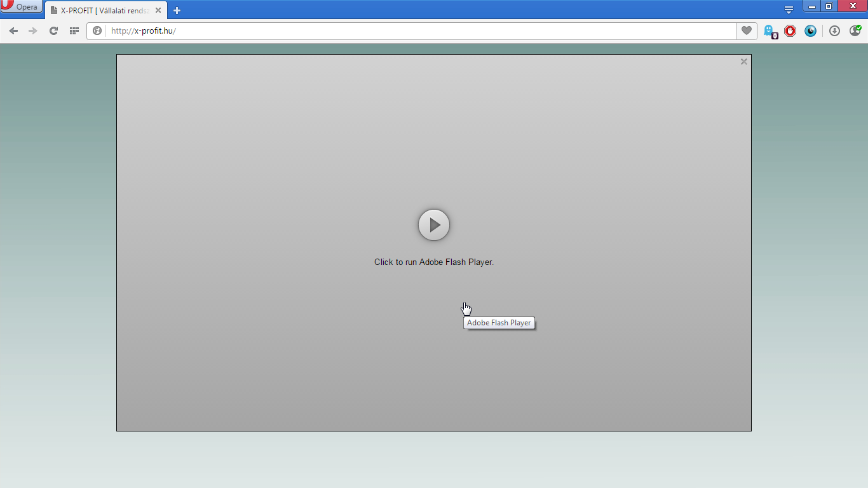
Task: Open the tab menu icon in title bar
Action: coord(789,10)
